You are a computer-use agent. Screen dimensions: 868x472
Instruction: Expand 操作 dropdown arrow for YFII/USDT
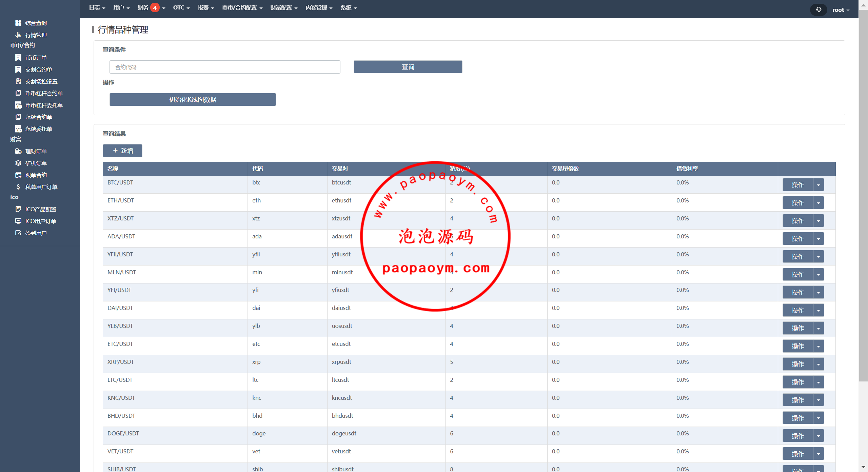(818, 257)
